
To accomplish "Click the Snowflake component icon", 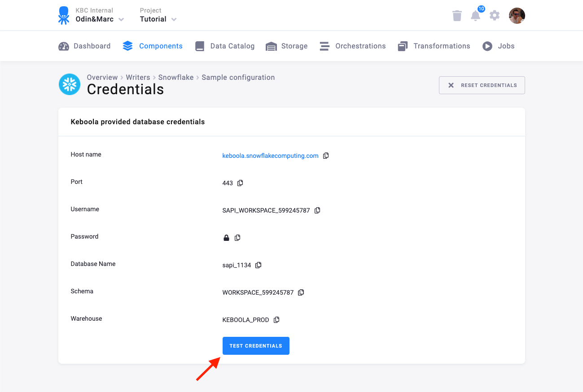I will pos(70,84).
